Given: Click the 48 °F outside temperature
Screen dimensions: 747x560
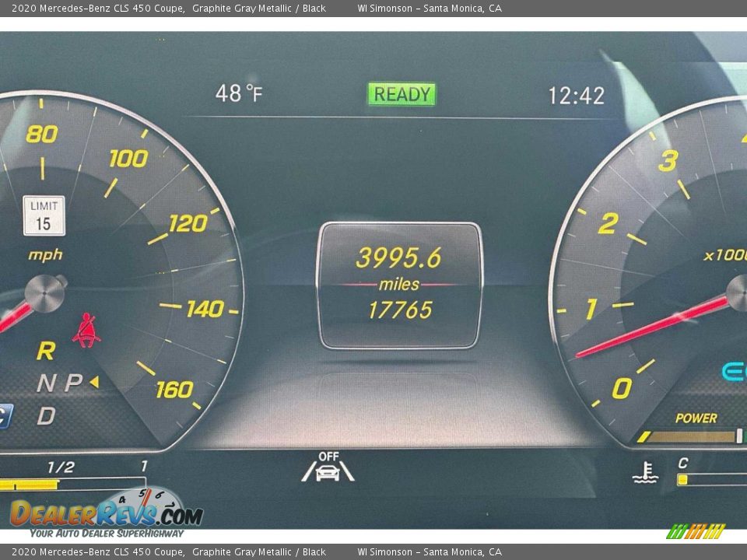Looking at the screenshot, I should 239,93.
